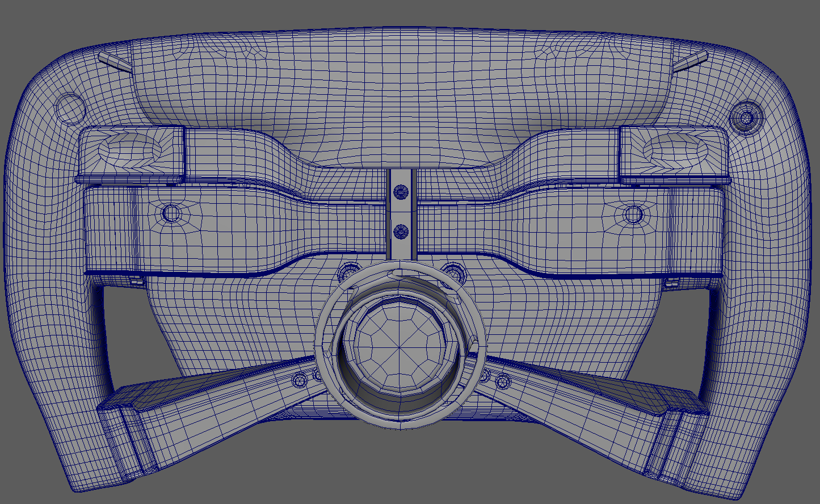Select the upper screw on the center bracket
Image resolution: width=820 pixels, height=504 pixels.
click(402, 193)
